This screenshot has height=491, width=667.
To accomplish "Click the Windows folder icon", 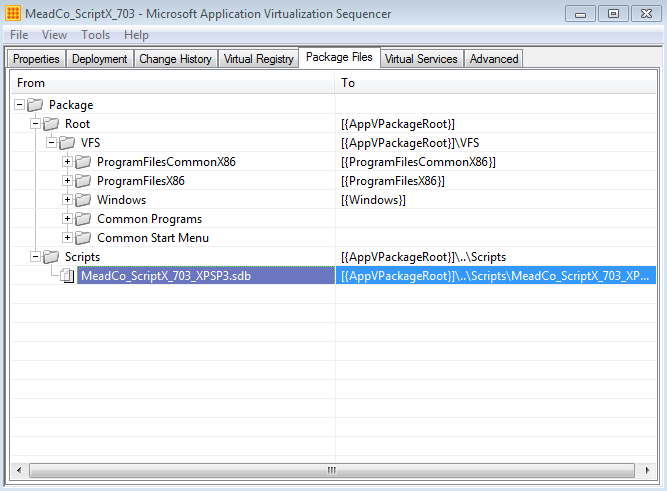I will [83, 200].
